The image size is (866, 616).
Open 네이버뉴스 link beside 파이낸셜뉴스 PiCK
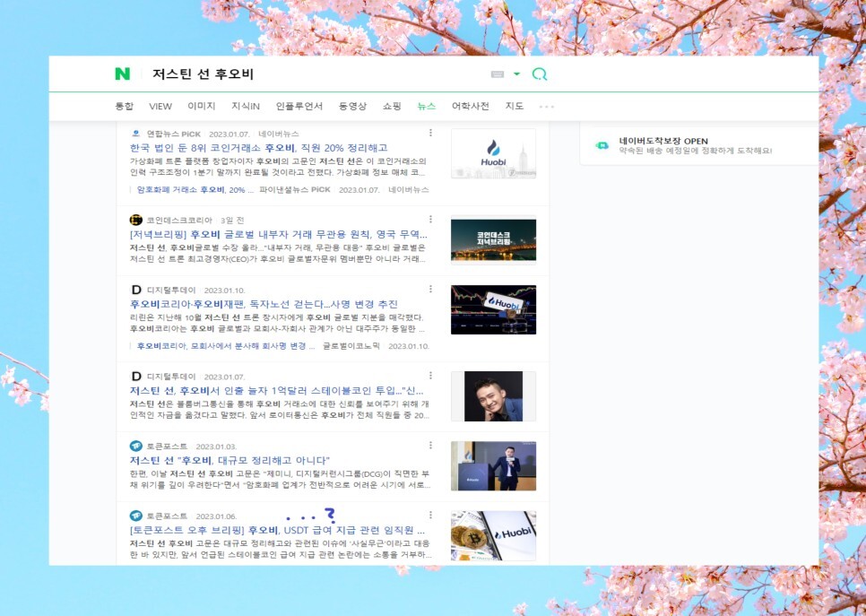point(408,189)
